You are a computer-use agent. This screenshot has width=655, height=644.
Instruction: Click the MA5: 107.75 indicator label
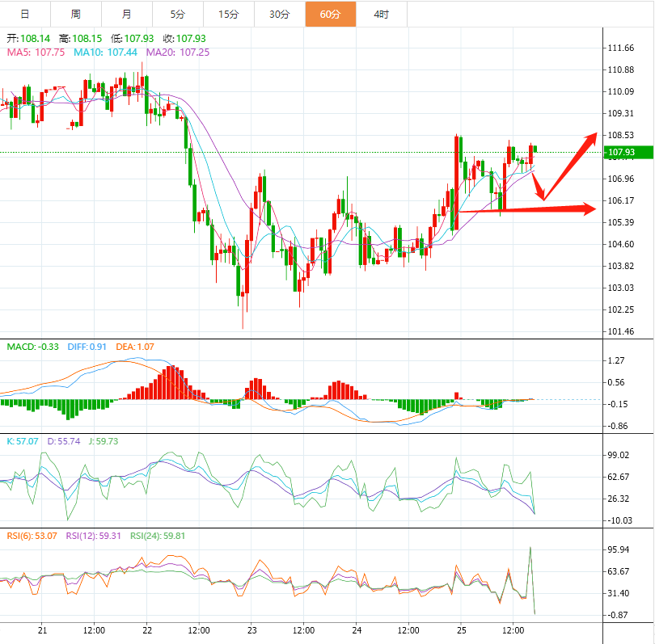[x=36, y=53]
